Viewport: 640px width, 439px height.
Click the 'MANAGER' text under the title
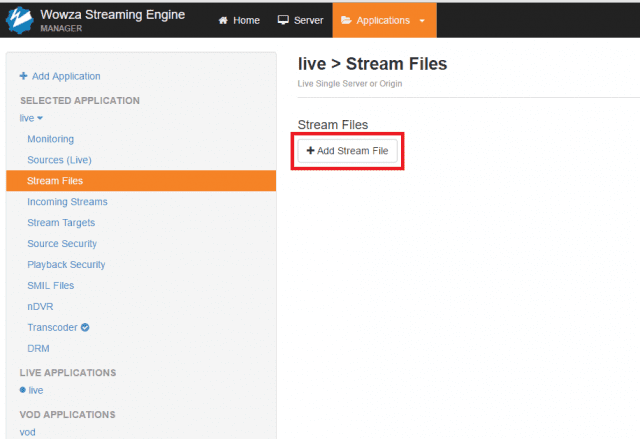tap(61, 29)
